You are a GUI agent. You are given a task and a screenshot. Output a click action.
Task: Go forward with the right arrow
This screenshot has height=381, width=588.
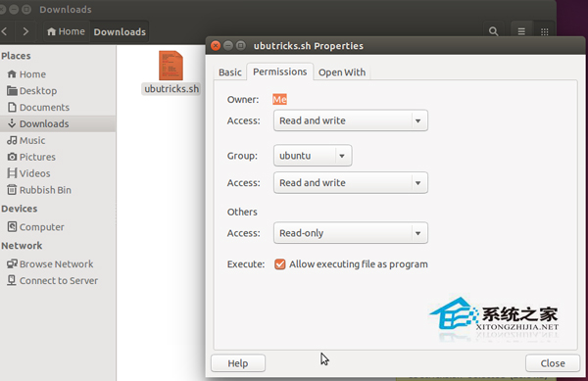(x=25, y=31)
